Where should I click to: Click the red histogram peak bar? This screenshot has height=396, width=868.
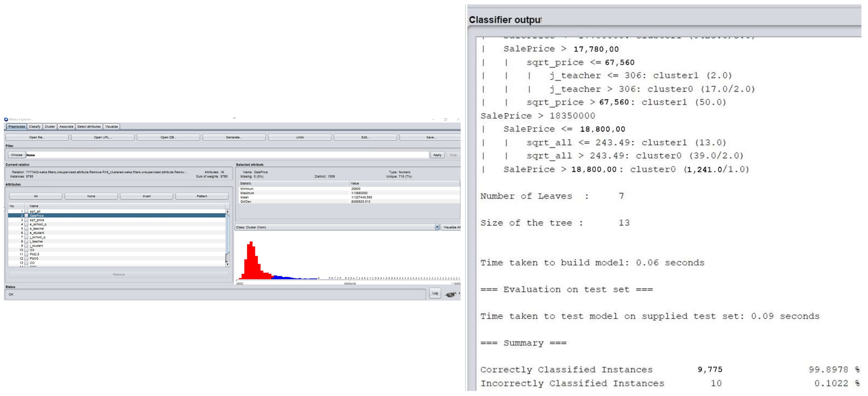(251, 260)
